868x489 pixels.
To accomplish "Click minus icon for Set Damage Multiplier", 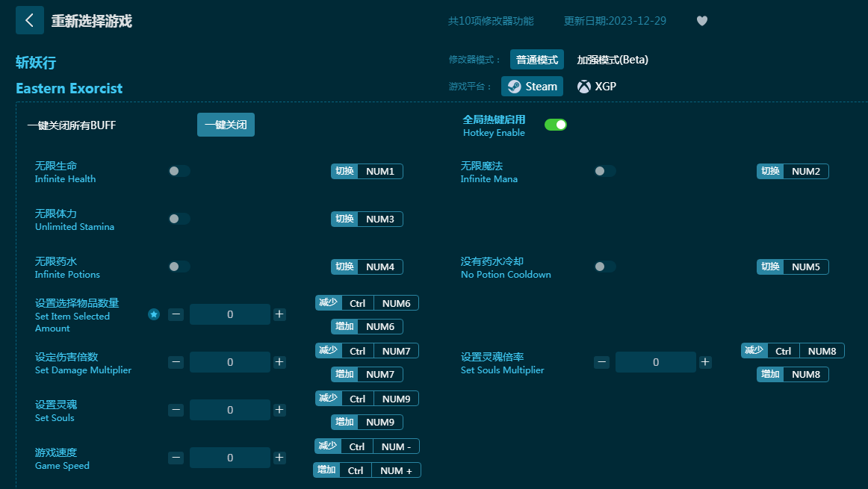I will 176,362.
